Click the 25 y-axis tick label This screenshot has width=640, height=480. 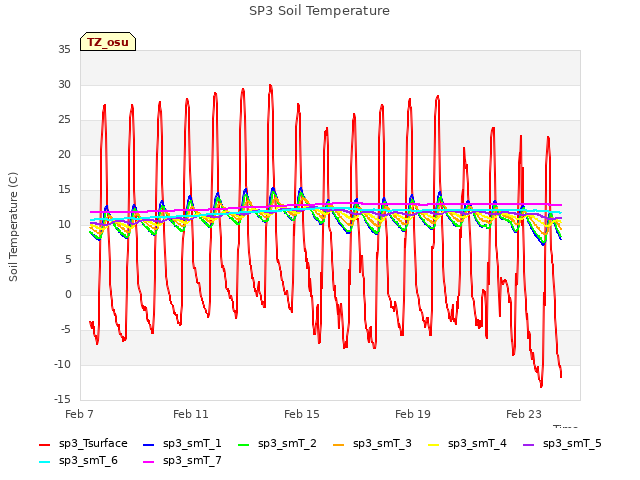(64, 120)
